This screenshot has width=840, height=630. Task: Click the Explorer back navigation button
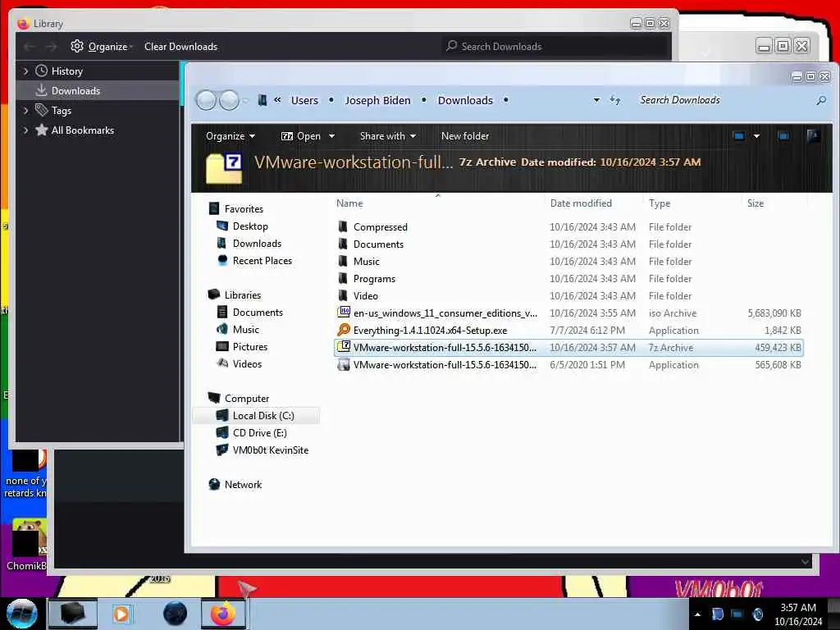206,100
